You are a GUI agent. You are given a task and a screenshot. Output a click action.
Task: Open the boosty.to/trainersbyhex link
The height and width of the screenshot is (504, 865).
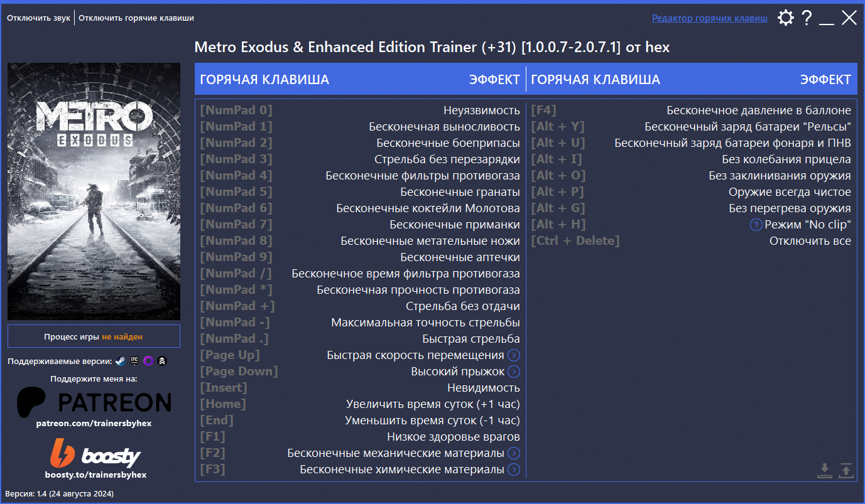click(x=95, y=475)
